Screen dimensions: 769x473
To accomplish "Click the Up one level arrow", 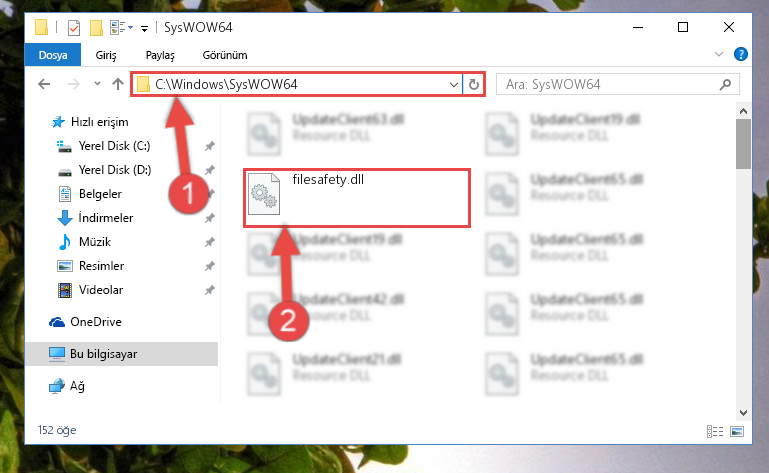I will (118, 84).
